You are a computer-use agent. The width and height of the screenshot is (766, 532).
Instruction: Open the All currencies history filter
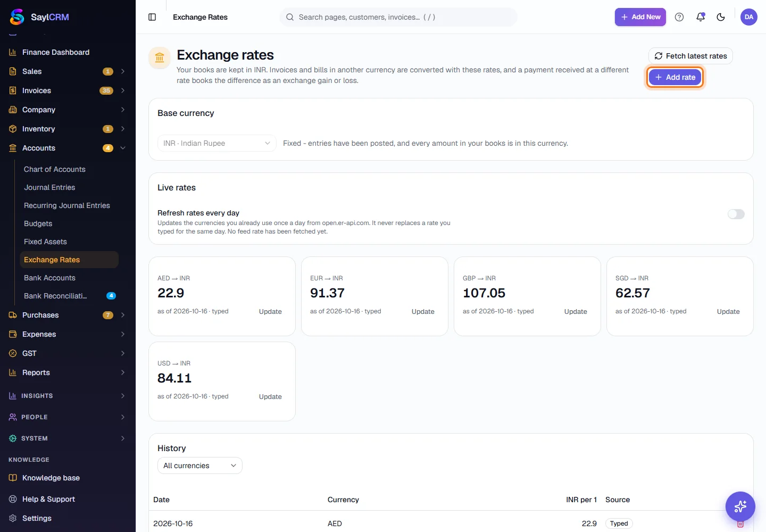tap(200, 465)
